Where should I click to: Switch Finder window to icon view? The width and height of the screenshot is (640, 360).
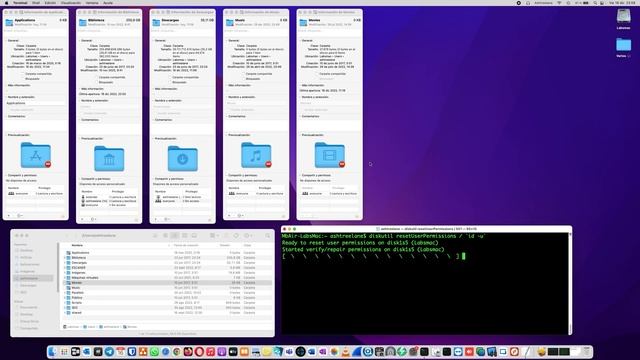click(x=165, y=236)
